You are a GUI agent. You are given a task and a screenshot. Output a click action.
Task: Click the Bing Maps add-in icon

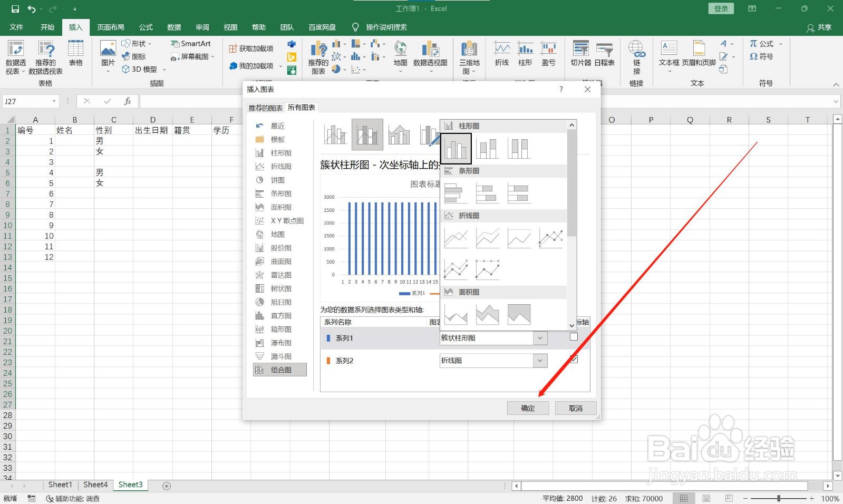point(292,57)
